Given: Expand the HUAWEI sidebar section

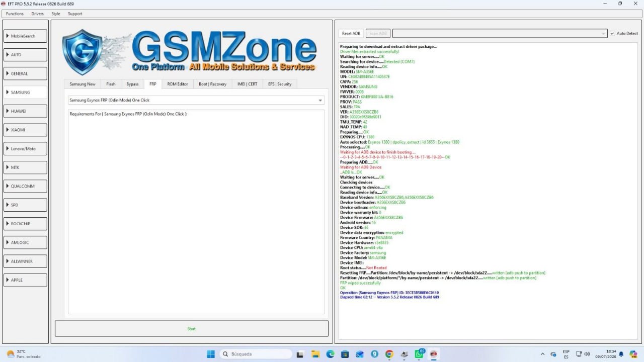Looking at the screenshot, I should tap(26, 111).
